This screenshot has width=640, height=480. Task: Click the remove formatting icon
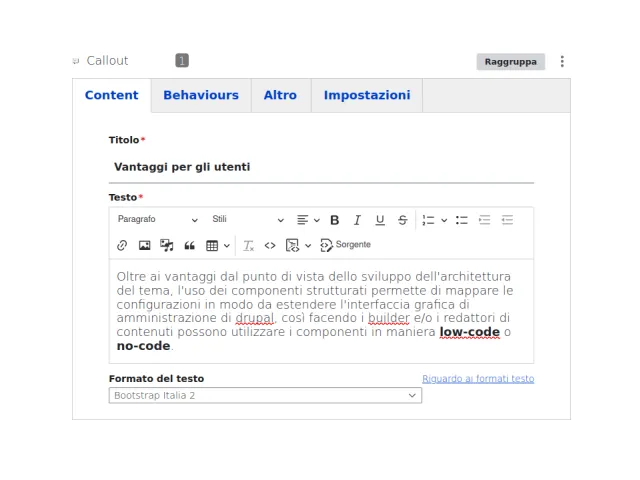pos(248,245)
